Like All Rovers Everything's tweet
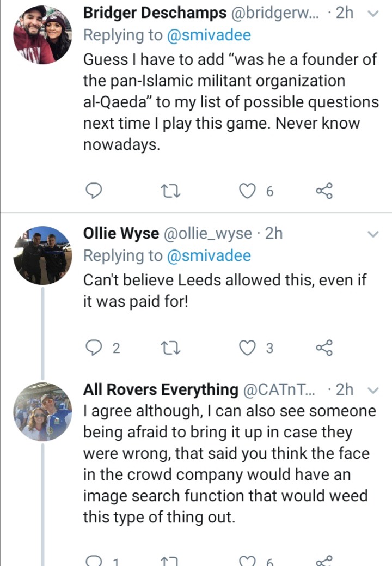The width and height of the screenshot is (392, 566). coord(248,561)
